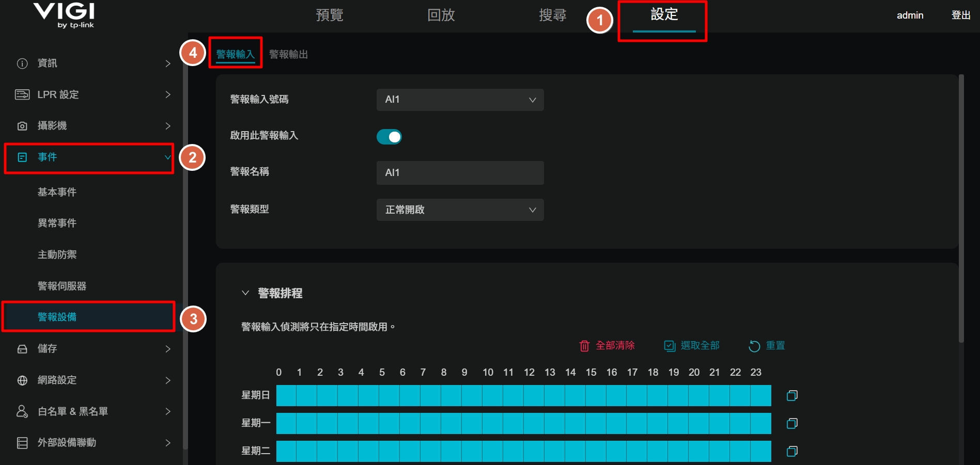Click the copy icon for 星期一 row
Image resolution: width=980 pixels, height=465 pixels.
(x=792, y=423)
